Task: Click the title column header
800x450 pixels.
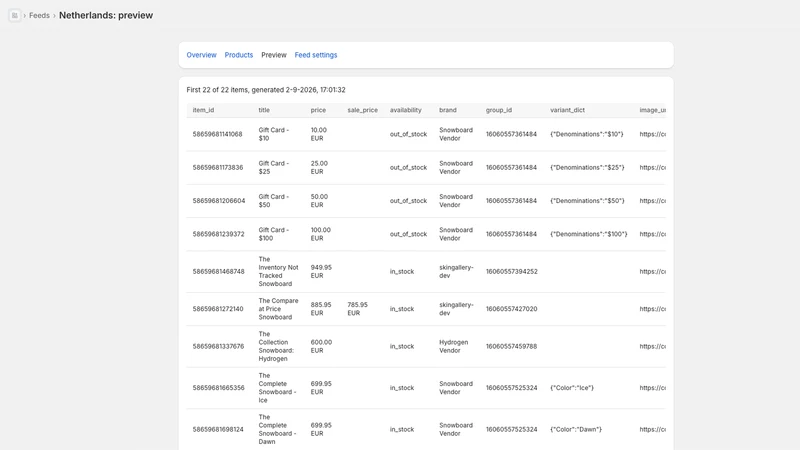Action: click(264, 110)
